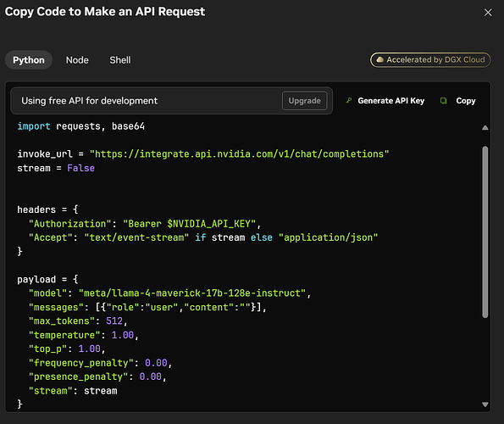Image resolution: width=504 pixels, height=424 pixels.
Task: Click the stream = False line
Action: 56,168
